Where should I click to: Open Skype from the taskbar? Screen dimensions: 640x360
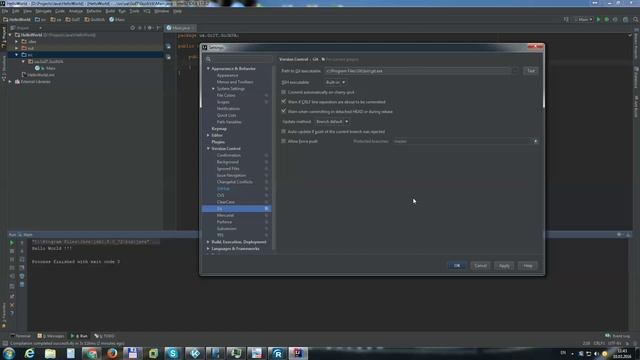[173, 353]
